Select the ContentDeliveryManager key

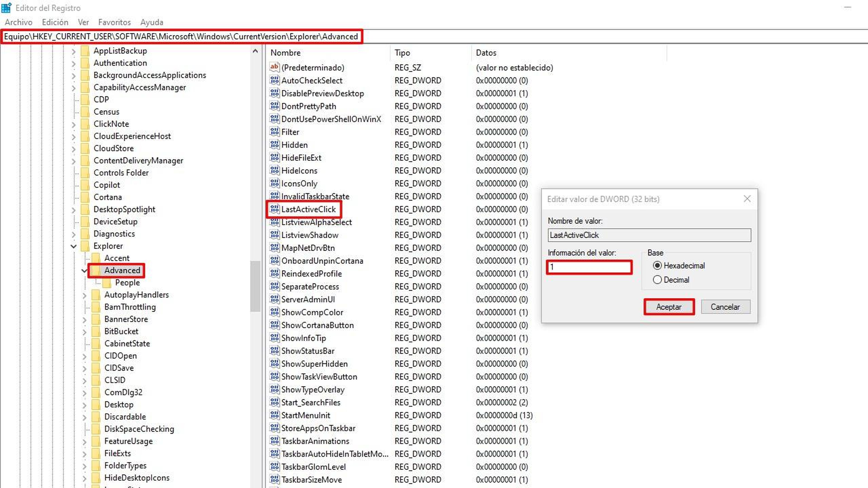[138, 161]
